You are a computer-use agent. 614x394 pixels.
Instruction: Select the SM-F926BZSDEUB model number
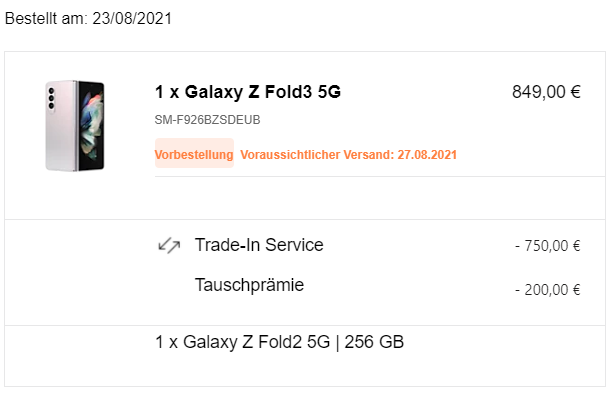point(207,120)
